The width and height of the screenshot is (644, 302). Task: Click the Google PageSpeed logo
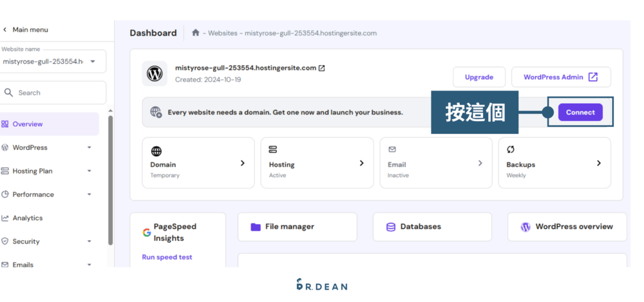147,232
